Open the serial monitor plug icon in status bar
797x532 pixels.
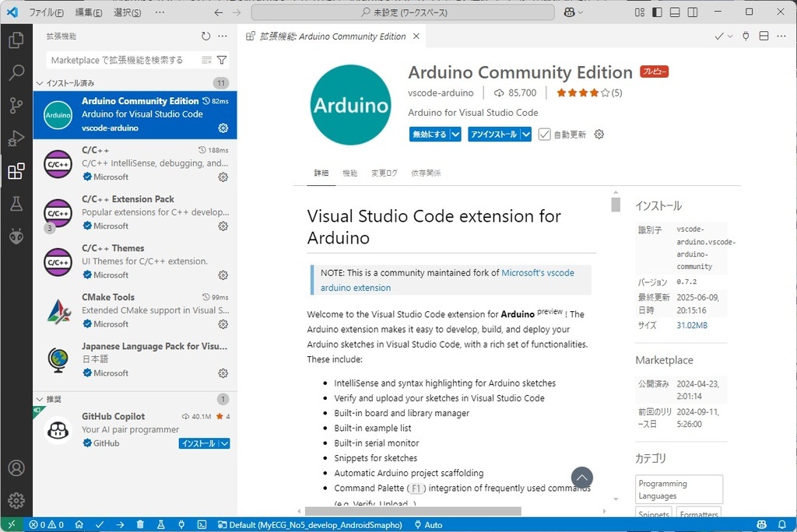(181, 524)
